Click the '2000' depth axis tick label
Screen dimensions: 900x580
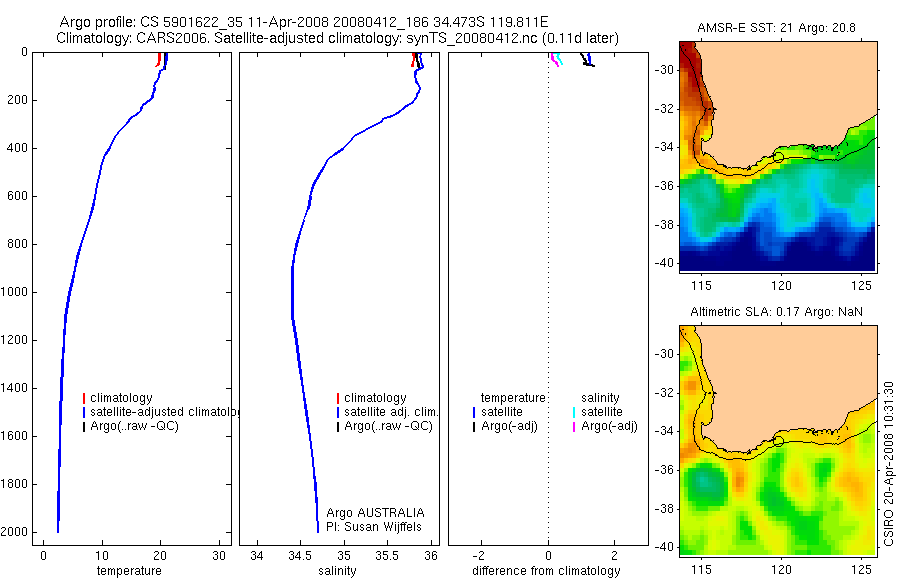[x=14, y=532]
